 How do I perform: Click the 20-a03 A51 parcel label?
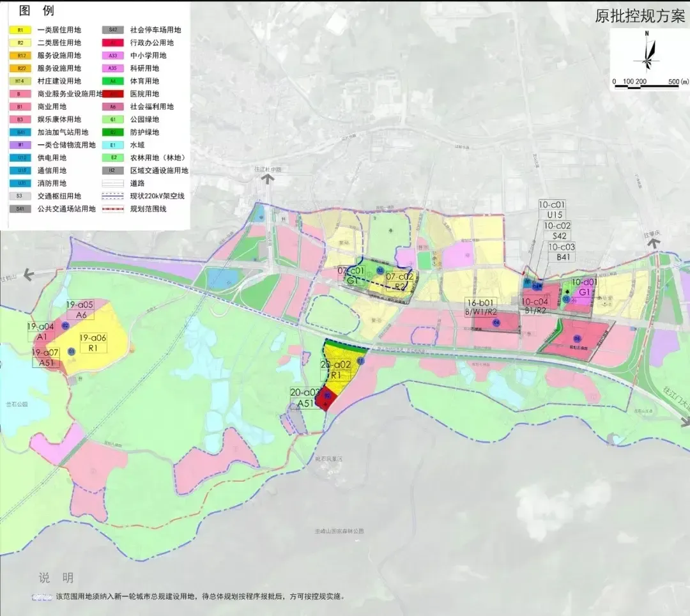[305, 397]
